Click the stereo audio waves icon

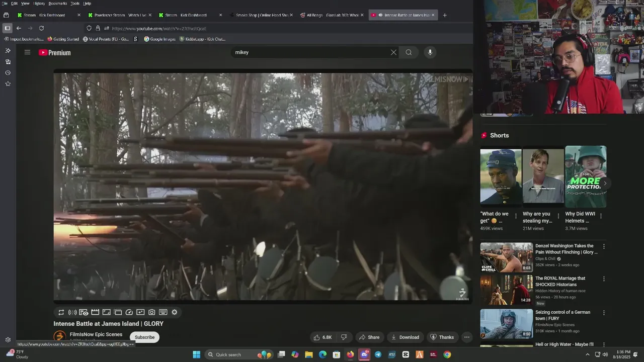tap(72, 312)
